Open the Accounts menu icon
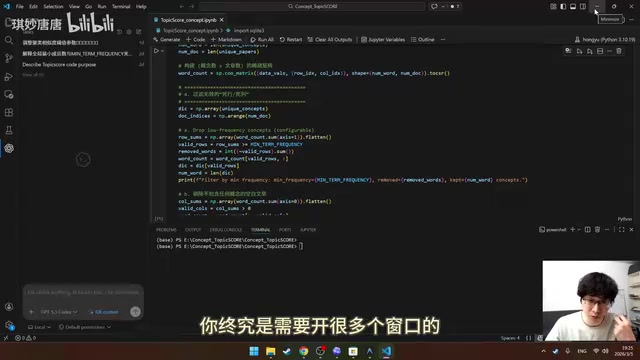The image size is (640, 360). coord(9,307)
